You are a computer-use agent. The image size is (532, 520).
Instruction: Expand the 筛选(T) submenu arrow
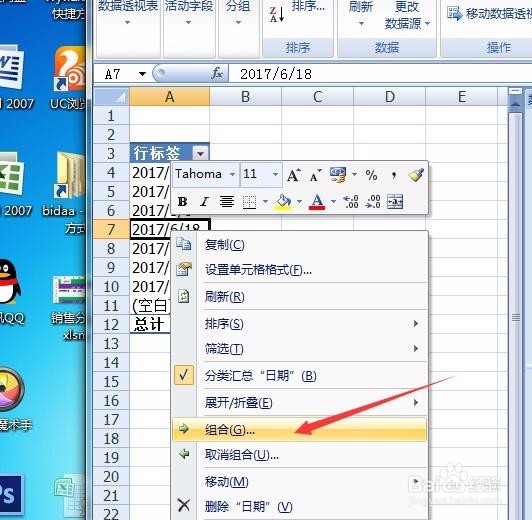point(416,349)
